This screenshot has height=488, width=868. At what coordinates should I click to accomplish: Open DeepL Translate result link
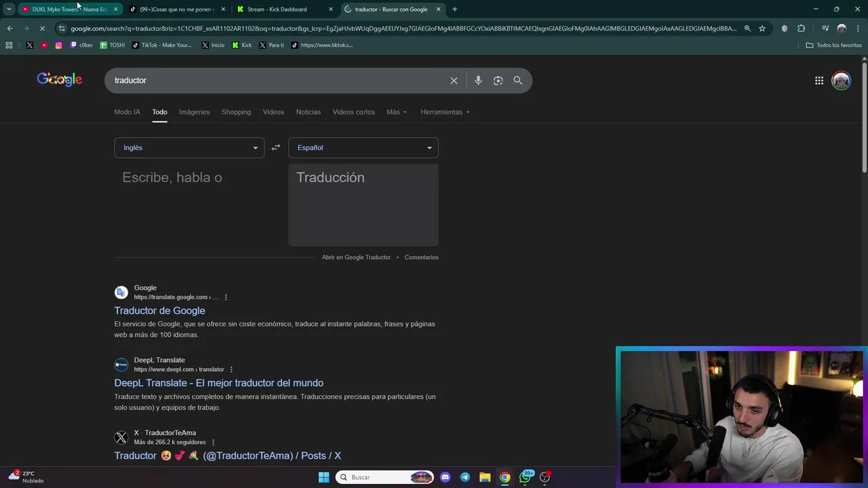click(218, 383)
